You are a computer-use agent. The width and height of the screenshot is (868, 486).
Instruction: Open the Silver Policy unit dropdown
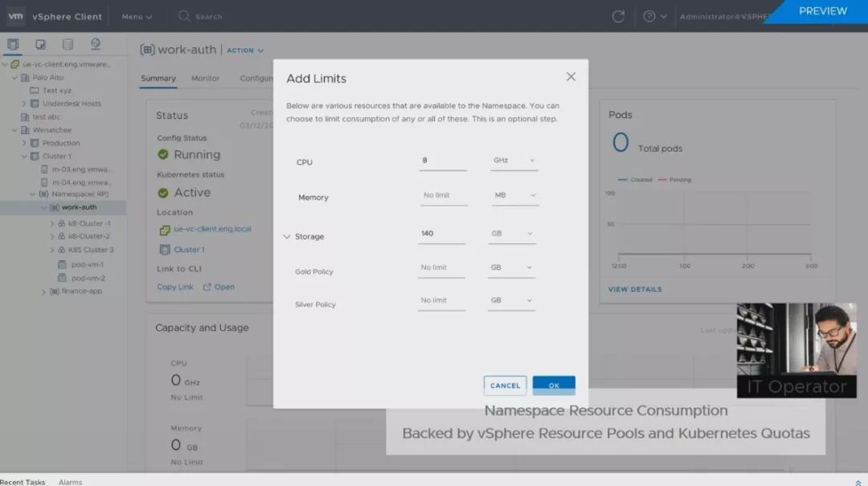[511, 300]
